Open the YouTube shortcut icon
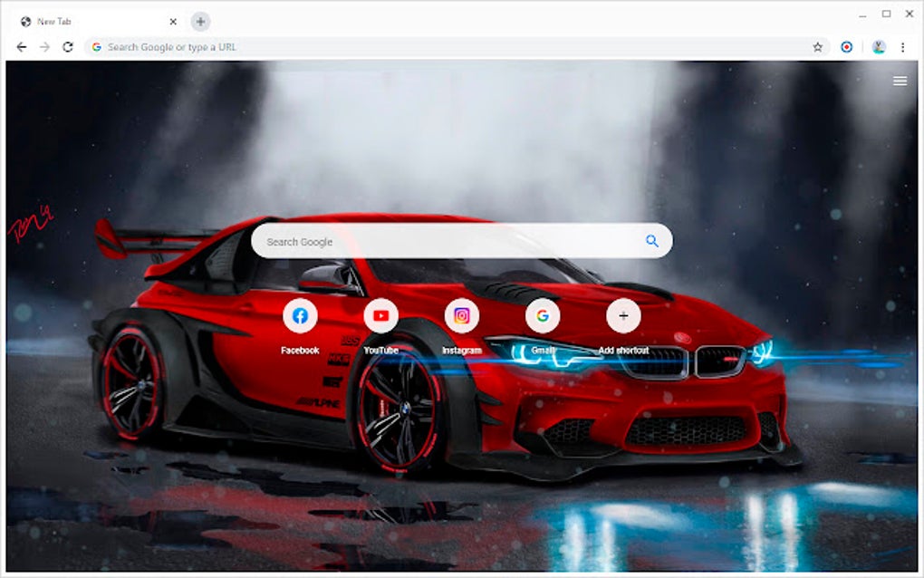The width and height of the screenshot is (924, 578). pos(380,316)
